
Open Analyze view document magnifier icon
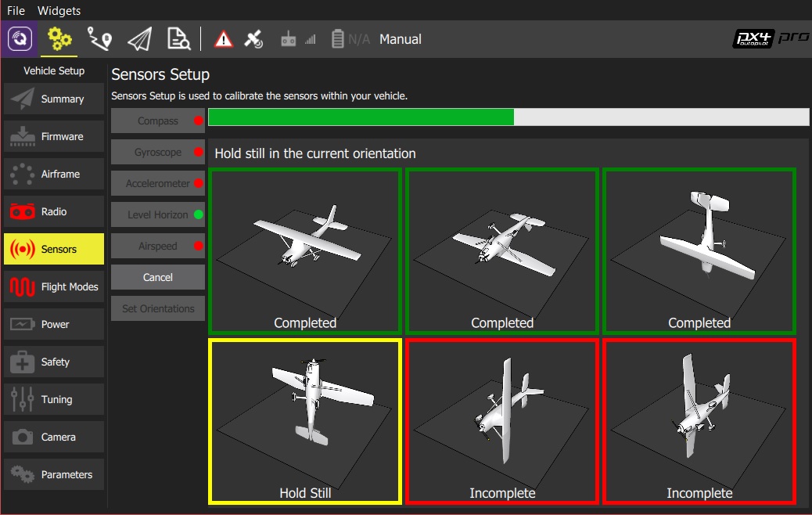click(178, 39)
